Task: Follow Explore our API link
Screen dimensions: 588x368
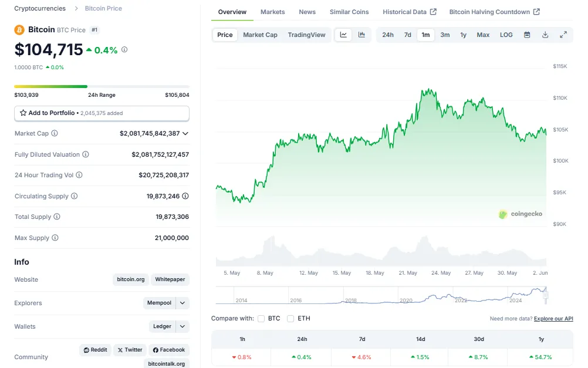Action: (x=553, y=319)
